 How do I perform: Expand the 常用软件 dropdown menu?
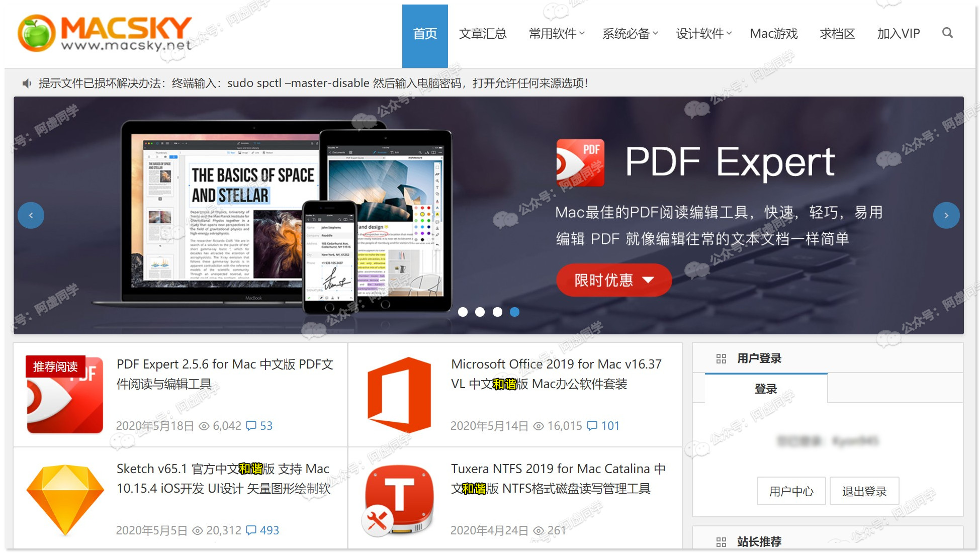tap(556, 34)
